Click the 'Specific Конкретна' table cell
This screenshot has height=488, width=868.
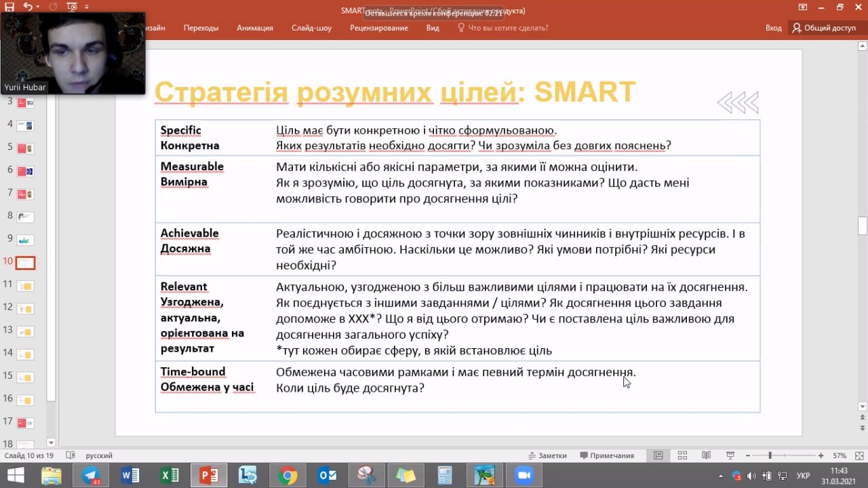pyautogui.click(x=213, y=138)
